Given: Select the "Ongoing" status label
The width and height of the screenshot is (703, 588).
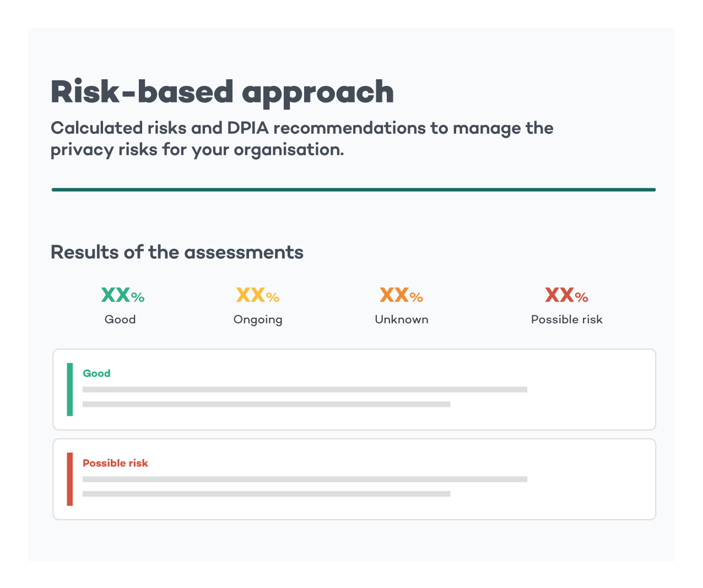Looking at the screenshot, I should 258,319.
